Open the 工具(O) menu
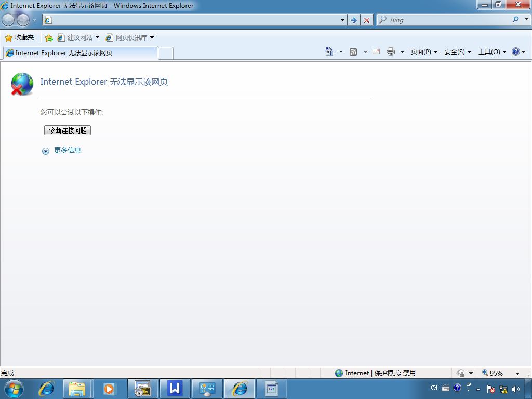 tap(493, 52)
